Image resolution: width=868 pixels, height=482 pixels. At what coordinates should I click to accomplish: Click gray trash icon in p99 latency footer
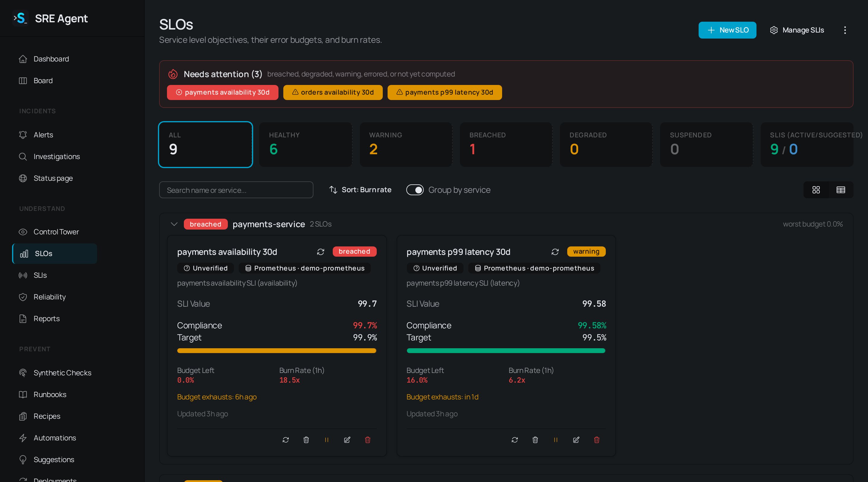click(535, 440)
